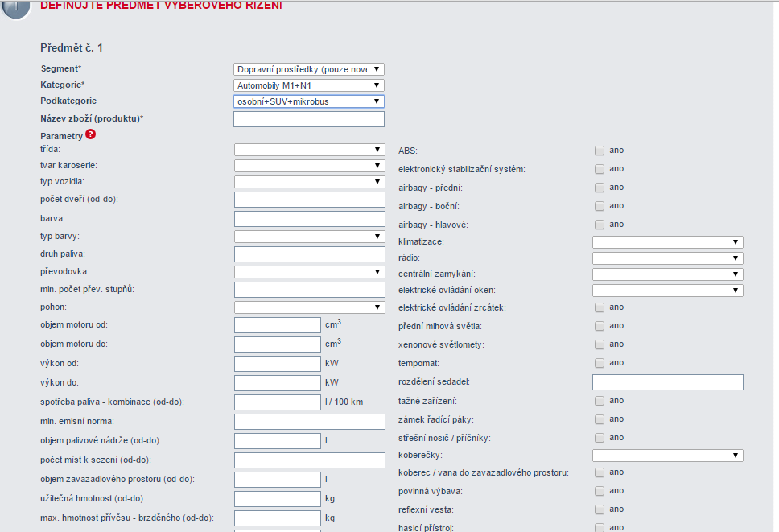This screenshot has height=532, width=779.
Task: Open the Segment dropdown
Action: (309, 69)
